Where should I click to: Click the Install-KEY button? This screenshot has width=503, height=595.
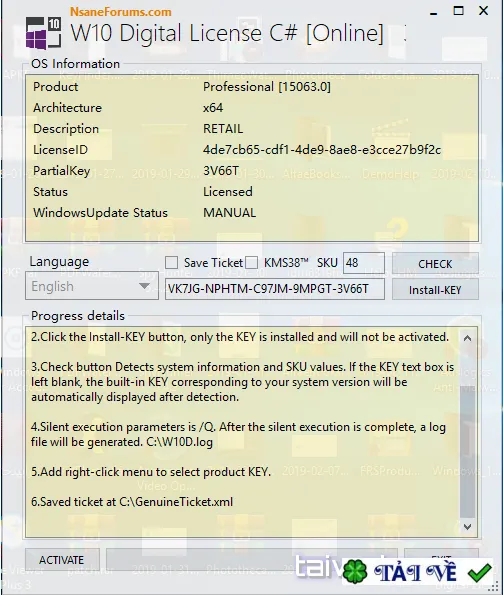[435, 290]
